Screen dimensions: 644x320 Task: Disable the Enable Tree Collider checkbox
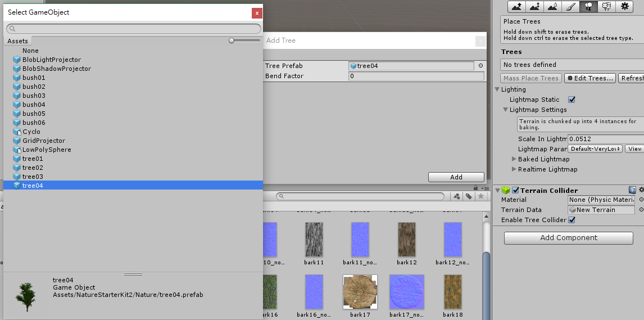572,220
